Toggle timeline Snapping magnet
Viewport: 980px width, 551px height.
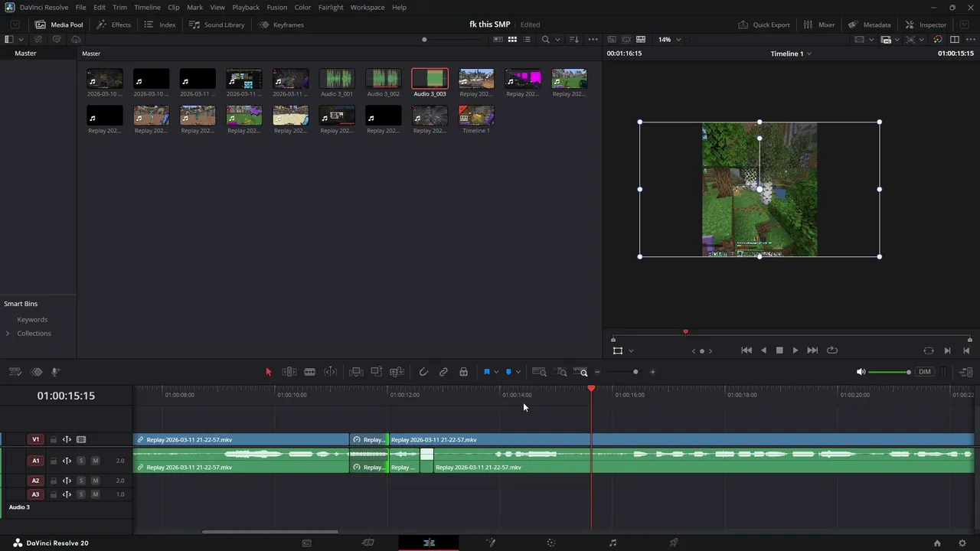pyautogui.click(x=423, y=372)
